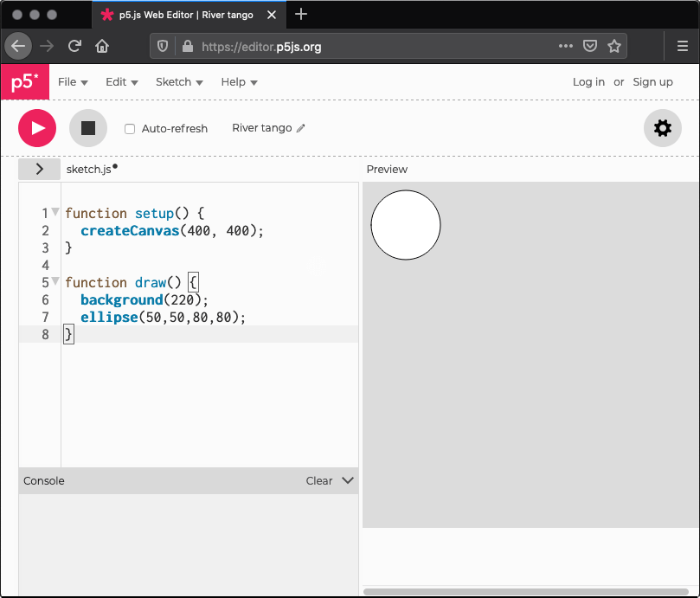The height and width of the screenshot is (598, 700).
Task: Open editor settings via the gear icon
Action: pyautogui.click(x=663, y=128)
